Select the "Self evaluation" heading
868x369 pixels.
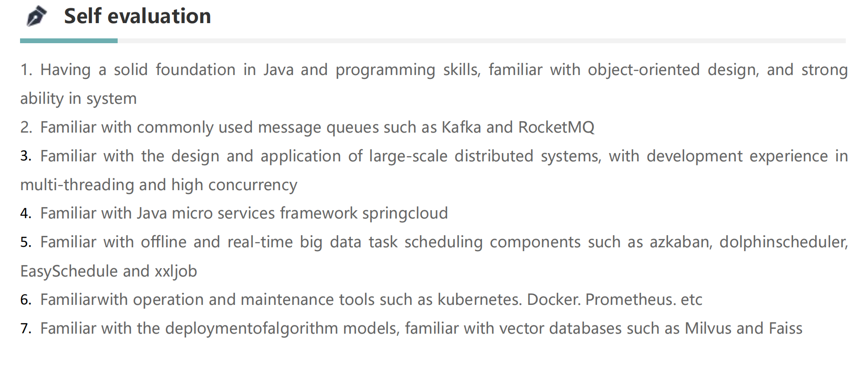[x=137, y=17]
